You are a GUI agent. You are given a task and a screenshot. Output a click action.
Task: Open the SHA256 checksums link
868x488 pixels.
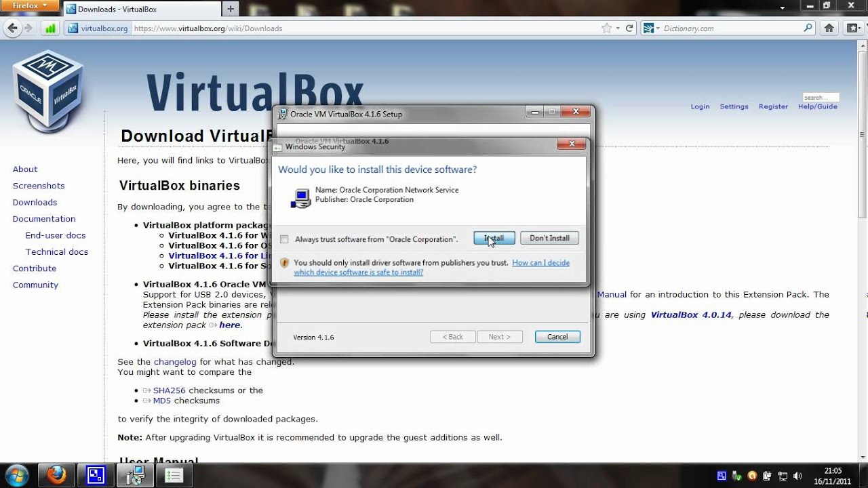[x=169, y=390]
